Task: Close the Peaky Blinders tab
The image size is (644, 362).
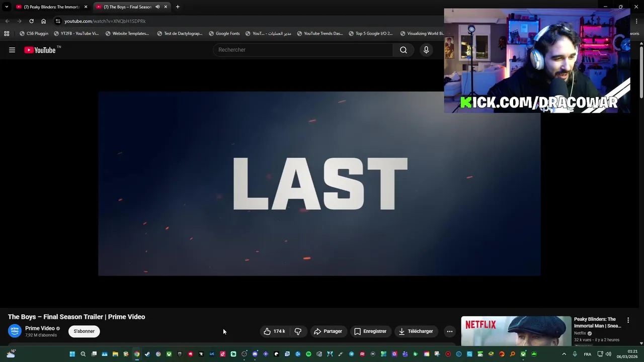Action: pyautogui.click(x=86, y=7)
